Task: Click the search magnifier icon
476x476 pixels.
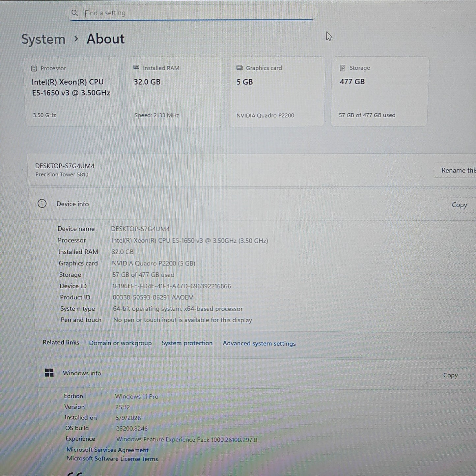Action: tap(74, 13)
